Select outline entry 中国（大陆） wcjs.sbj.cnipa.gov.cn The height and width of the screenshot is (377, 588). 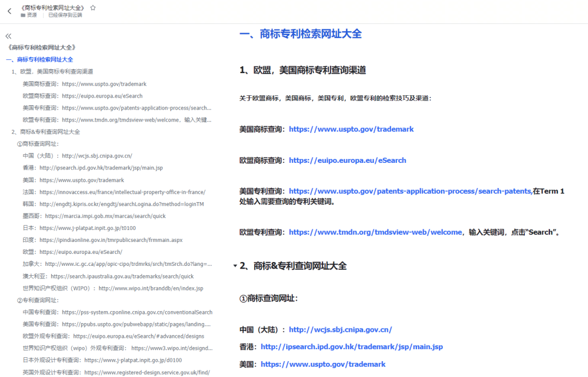tap(77, 156)
